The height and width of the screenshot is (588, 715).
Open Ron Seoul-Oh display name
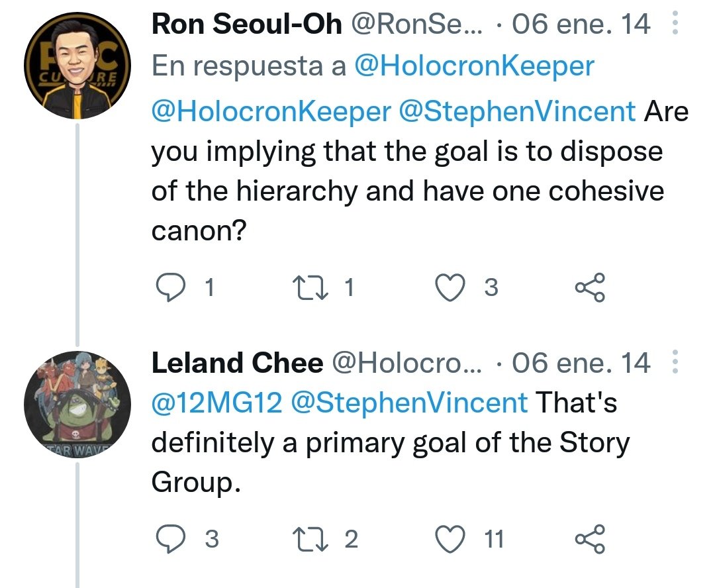coord(247,24)
